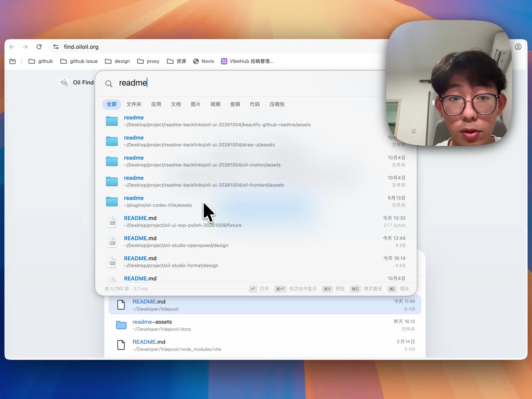Screen dimensions: 532x399
Task: Switch to the 图片 filter tab
Action: coord(196,104)
